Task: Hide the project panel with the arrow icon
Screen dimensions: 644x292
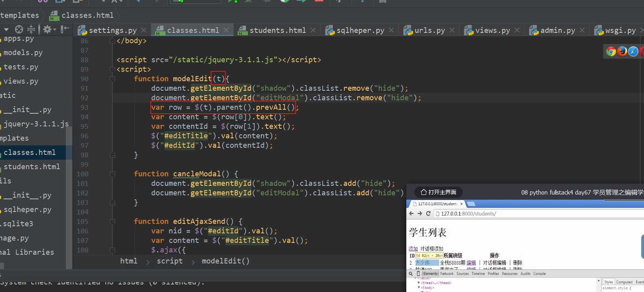Action: tap(65, 29)
